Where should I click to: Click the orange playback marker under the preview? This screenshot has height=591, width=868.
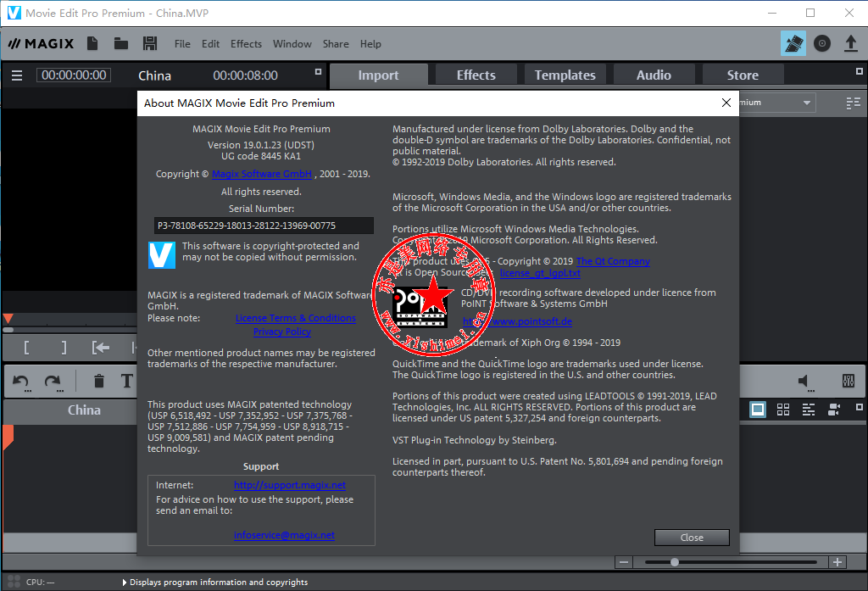8,319
